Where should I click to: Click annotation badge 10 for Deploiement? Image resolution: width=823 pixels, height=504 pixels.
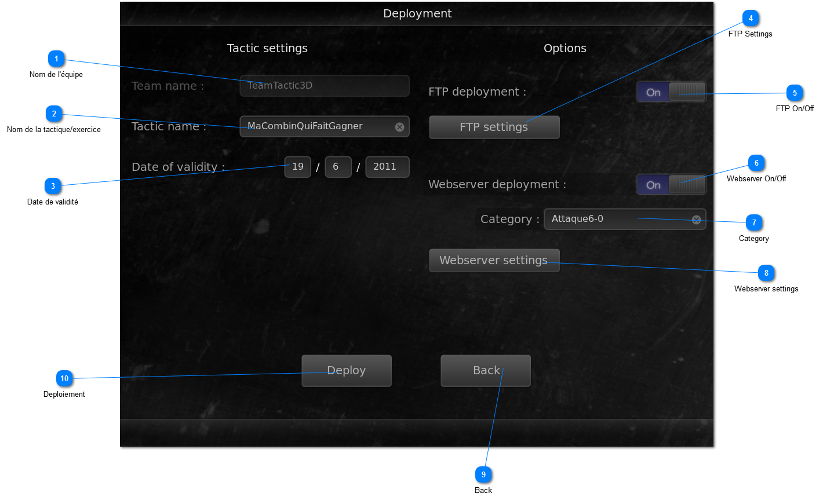pos(64,378)
